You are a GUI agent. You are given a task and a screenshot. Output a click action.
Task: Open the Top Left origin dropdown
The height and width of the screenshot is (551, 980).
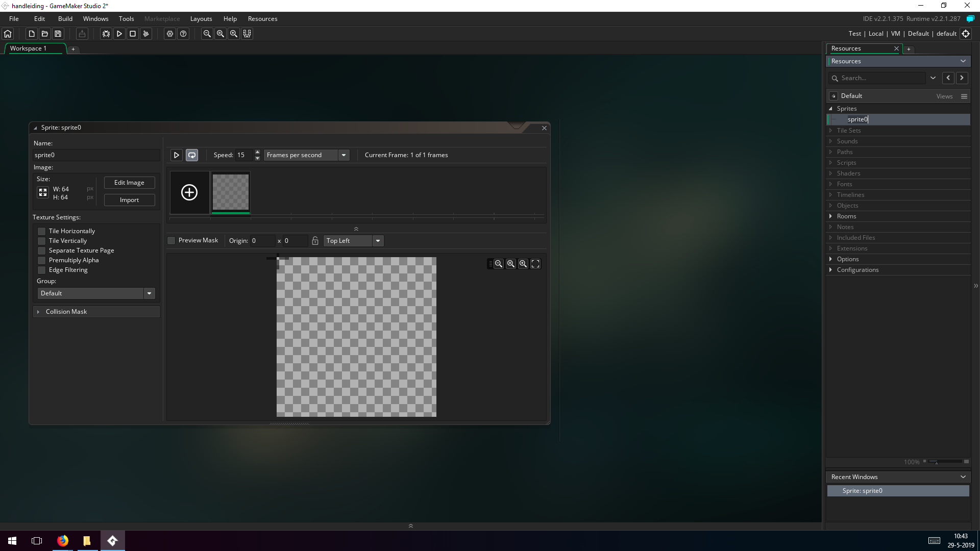(378, 241)
